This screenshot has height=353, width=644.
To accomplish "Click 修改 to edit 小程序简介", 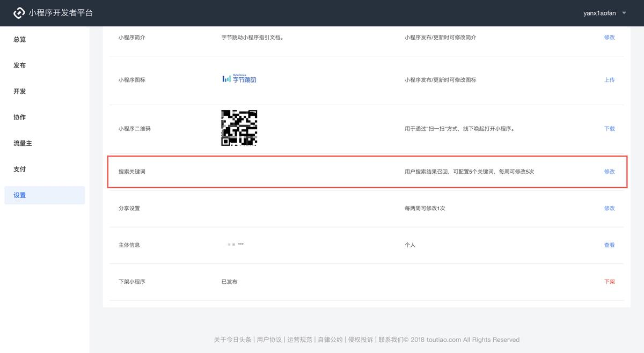I will point(610,38).
